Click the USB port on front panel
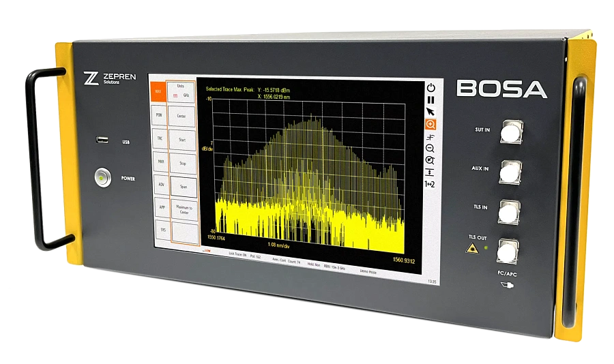The height and width of the screenshot is (364, 614). click(102, 140)
